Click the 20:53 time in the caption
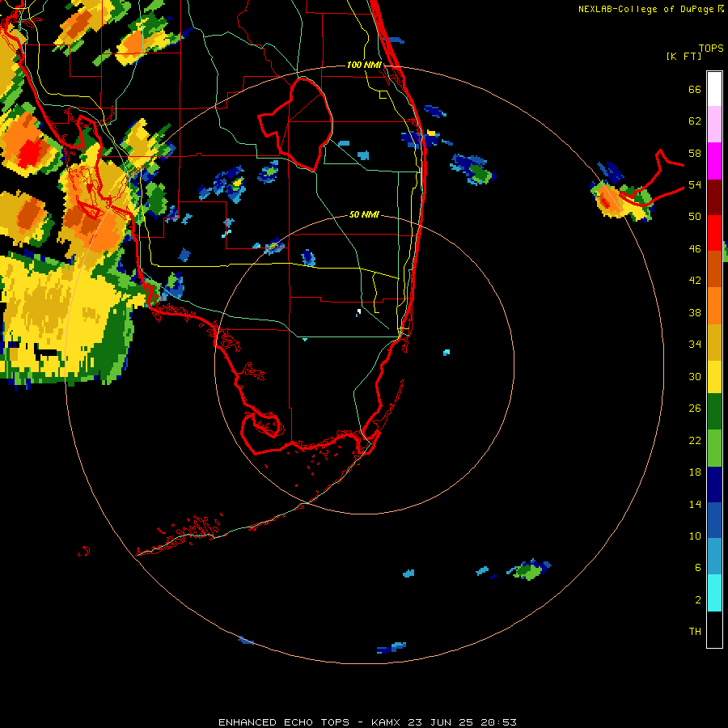Screen dimensions: 728x728 click(498, 722)
